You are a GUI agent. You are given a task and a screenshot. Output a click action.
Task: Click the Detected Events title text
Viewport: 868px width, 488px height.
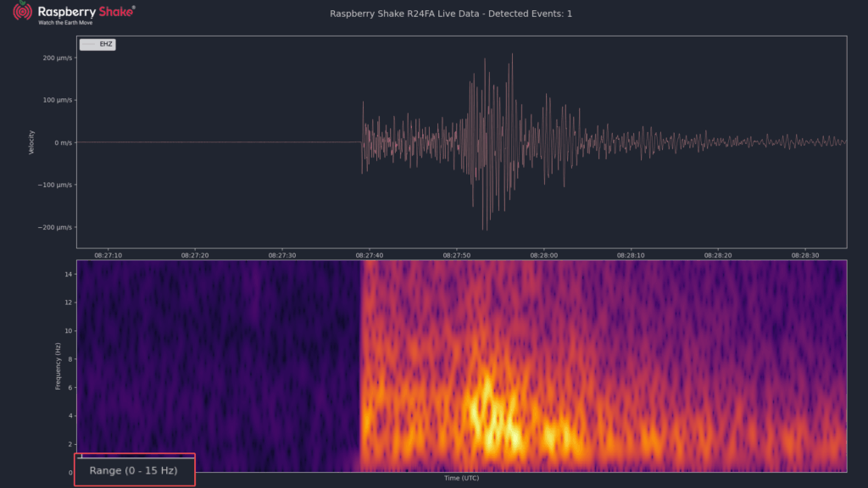pyautogui.click(x=451, y=14)
